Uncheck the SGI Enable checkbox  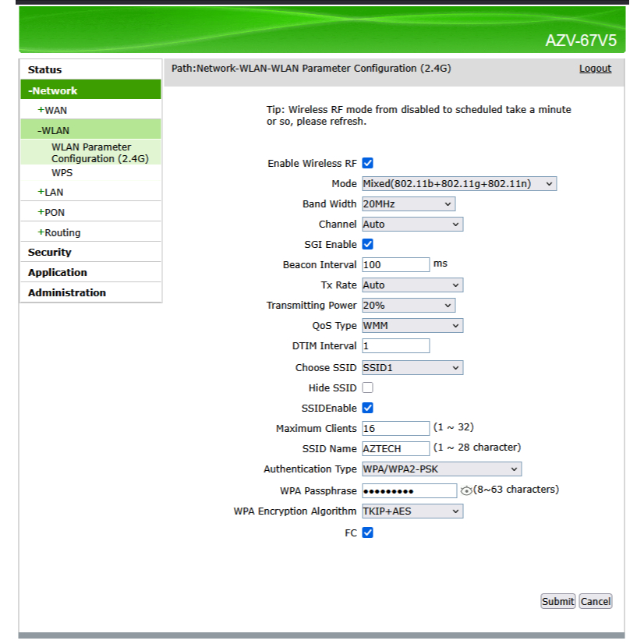368,244
